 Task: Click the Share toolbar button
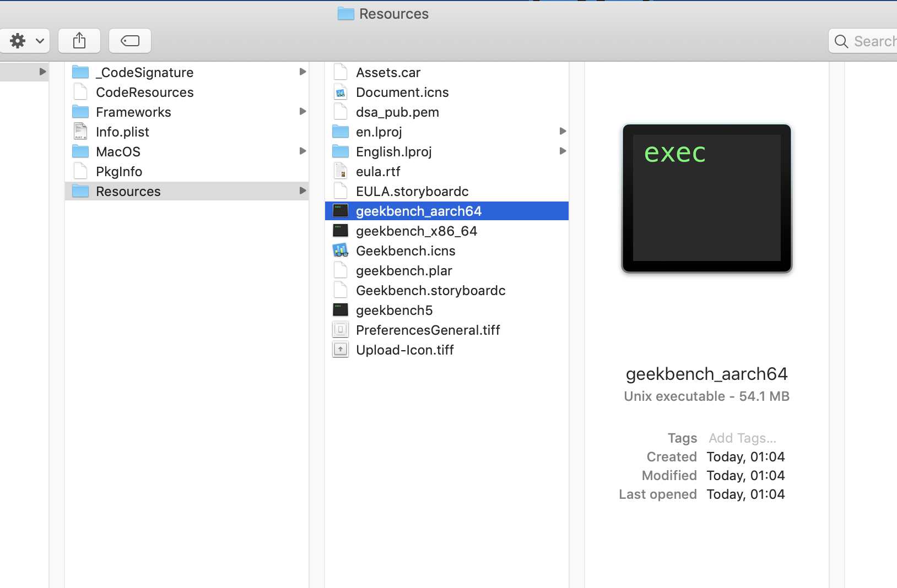(x=79, y=41)
